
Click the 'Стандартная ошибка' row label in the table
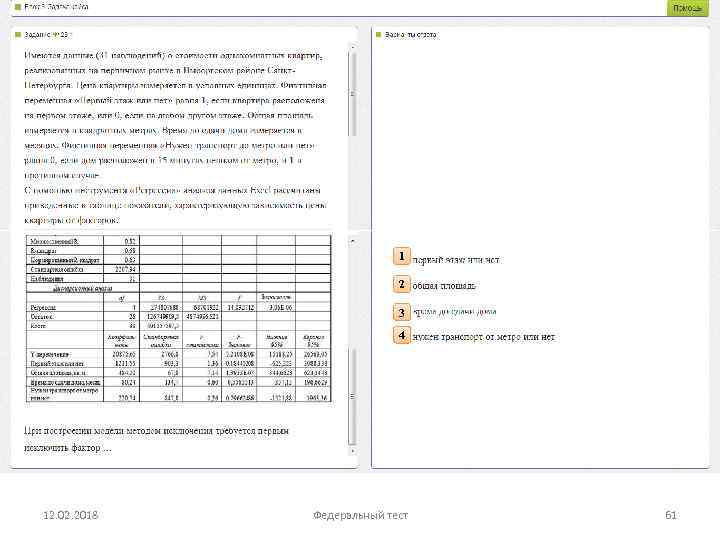tap(56, 270)
